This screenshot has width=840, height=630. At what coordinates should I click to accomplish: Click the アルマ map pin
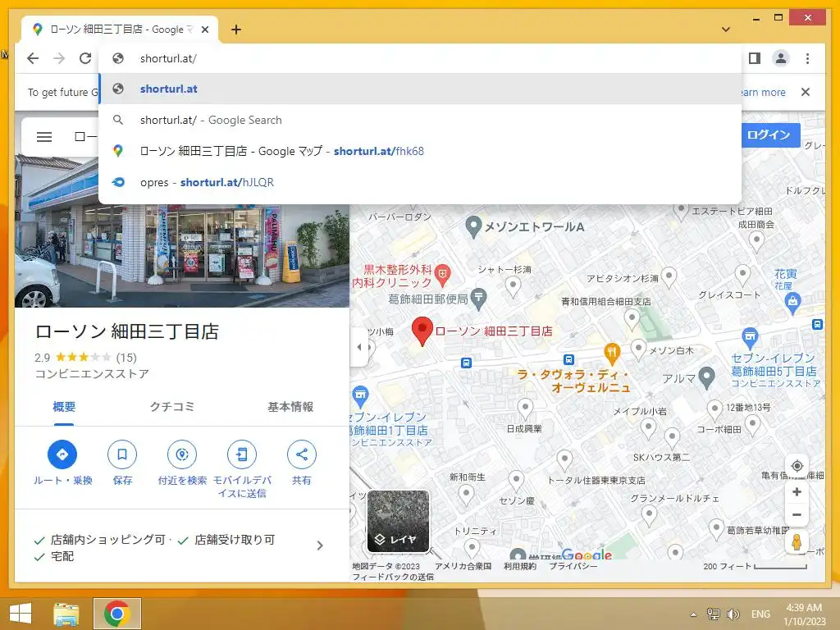(x=706, y=377)
